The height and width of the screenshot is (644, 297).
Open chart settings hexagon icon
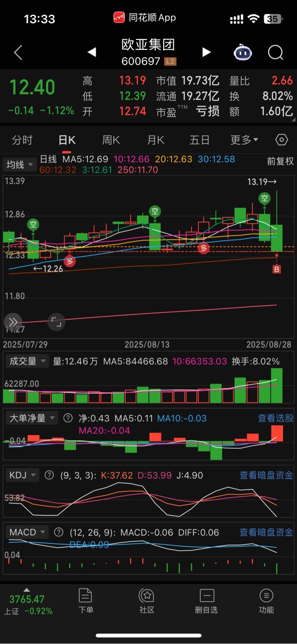(x=282, y=140)
